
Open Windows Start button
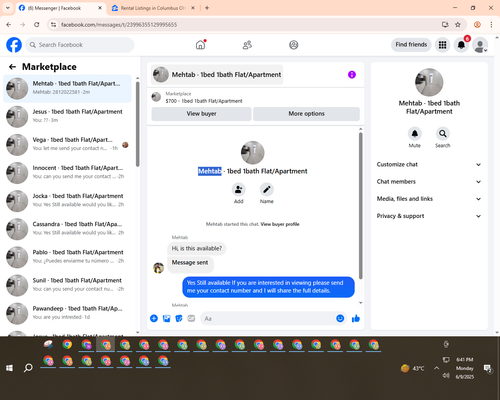coord(9,368)
